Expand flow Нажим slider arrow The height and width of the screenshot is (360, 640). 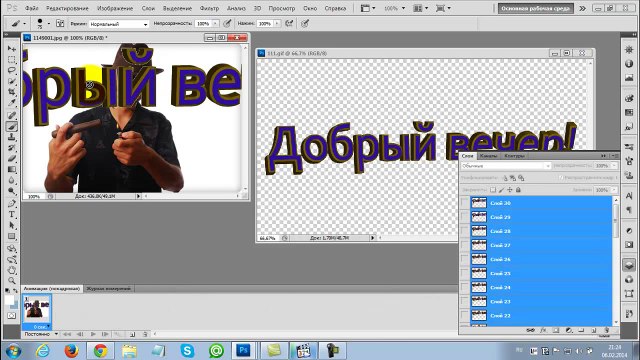(x=277, y=24)
